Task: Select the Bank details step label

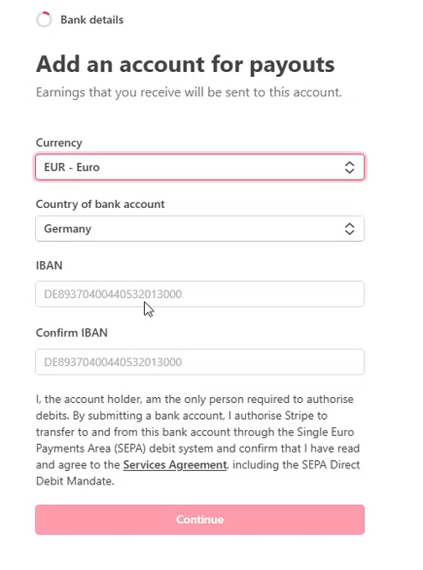Action: tap(92, 20)
